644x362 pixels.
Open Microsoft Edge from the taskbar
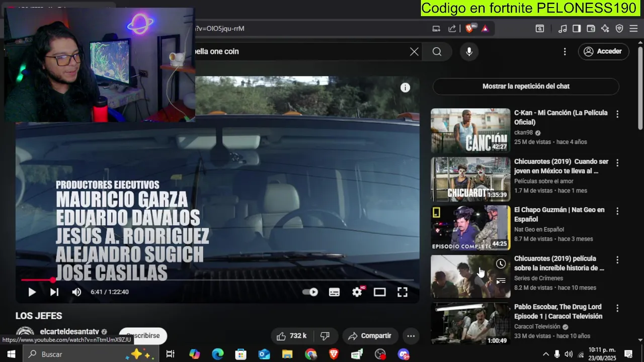[x=218, y=354]
